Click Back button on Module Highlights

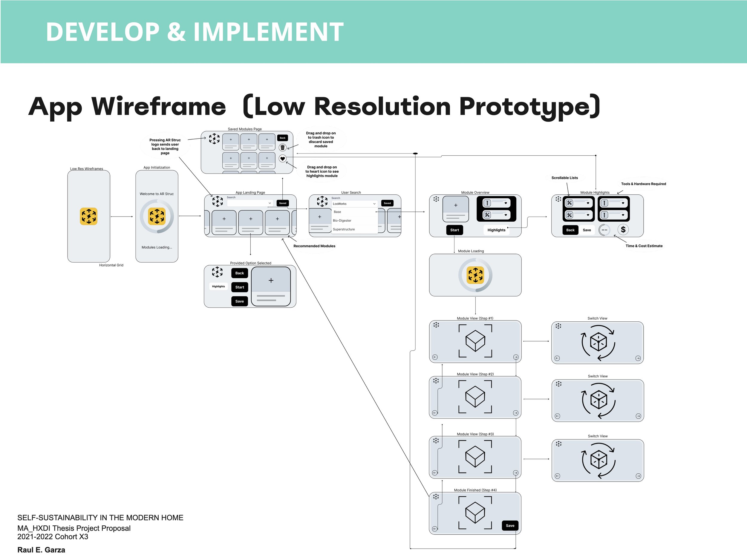570,230
